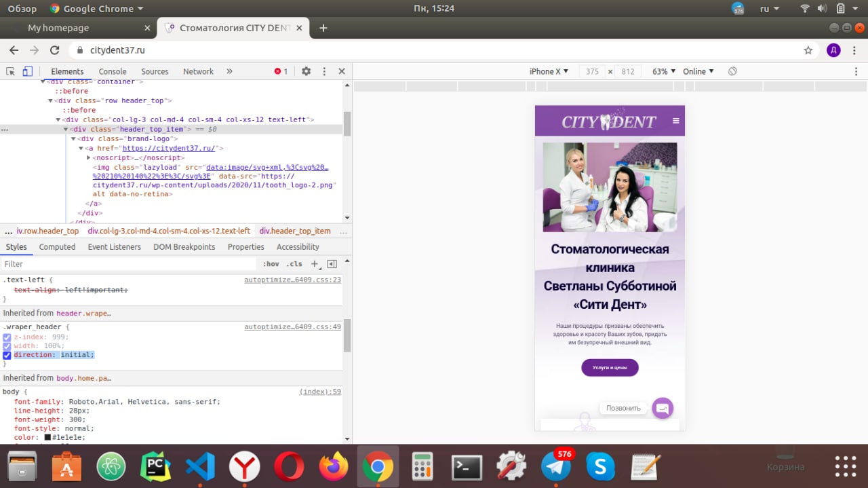The image size is (868, 488).
Task: Open the Properties tab
Action: coord(245,247)
